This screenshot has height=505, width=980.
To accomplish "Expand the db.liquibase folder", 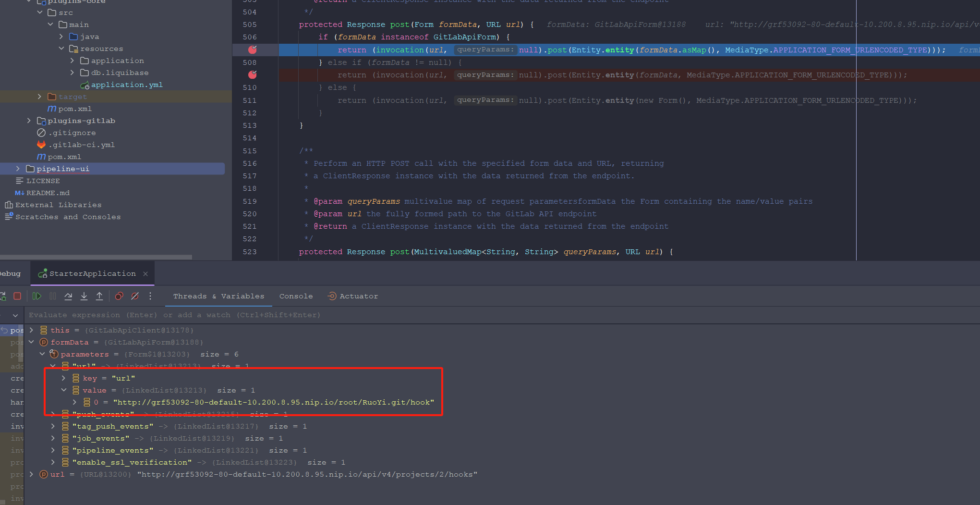I will click(x=72, y=73).
